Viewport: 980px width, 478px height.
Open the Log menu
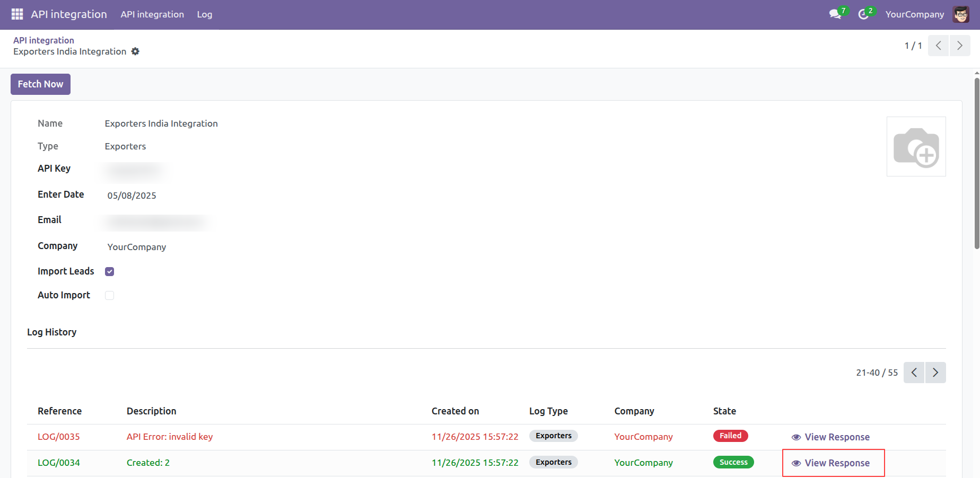tap(205, 14)
